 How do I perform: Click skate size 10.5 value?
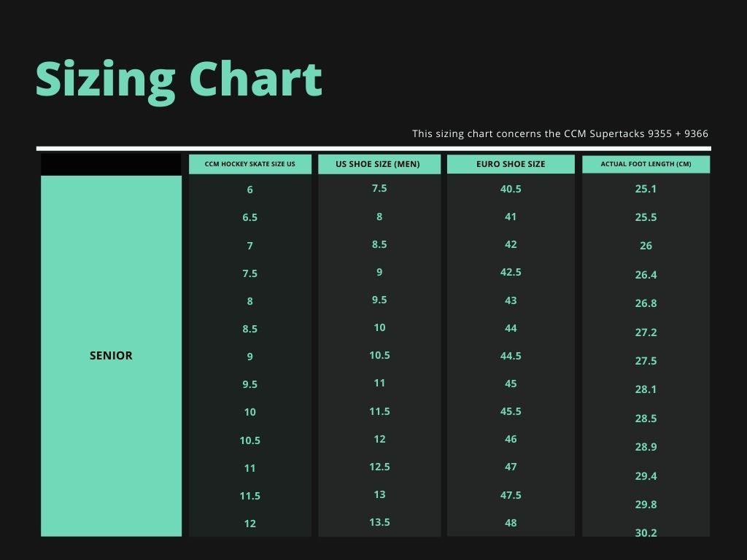point(249,440)
